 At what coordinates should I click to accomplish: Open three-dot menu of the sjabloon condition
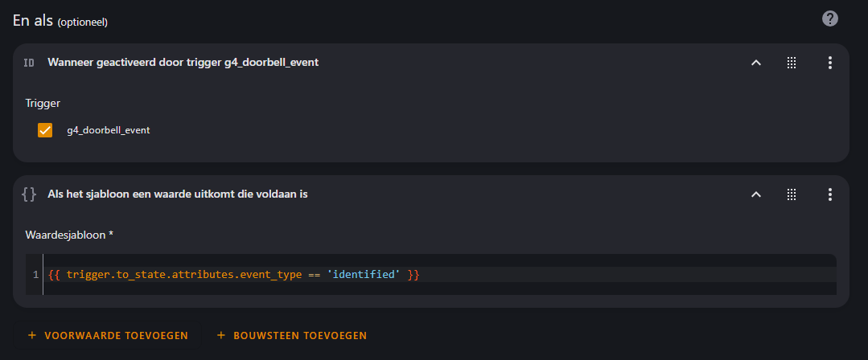pyautogui.click(x=829, y=194)
